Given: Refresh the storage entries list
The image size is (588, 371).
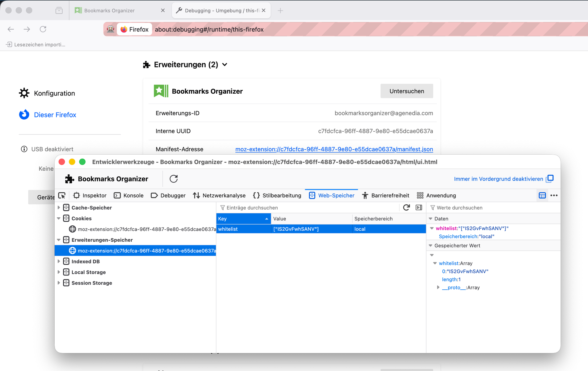Looking at the screenshot, I should tap(406, 207).
